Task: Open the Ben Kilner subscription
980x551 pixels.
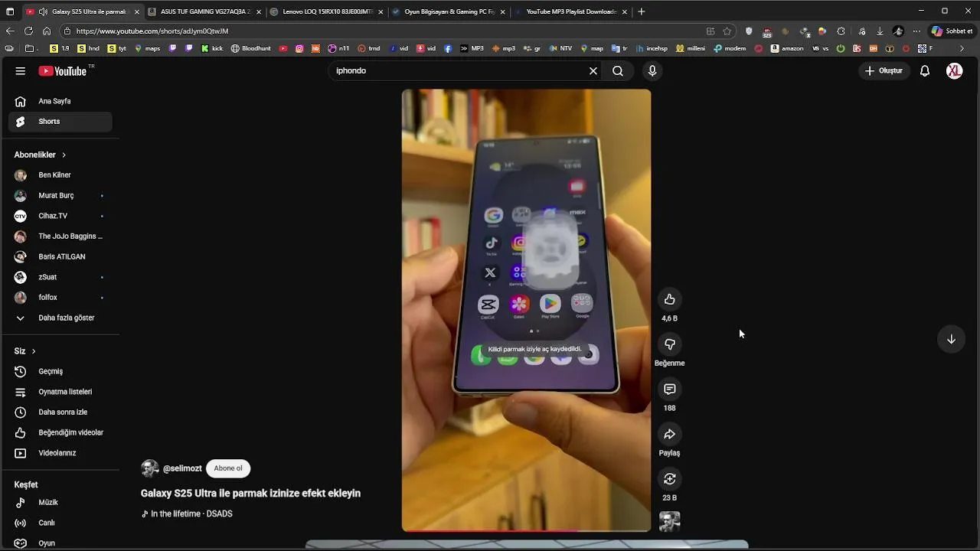Action: [x=60, y=175]
